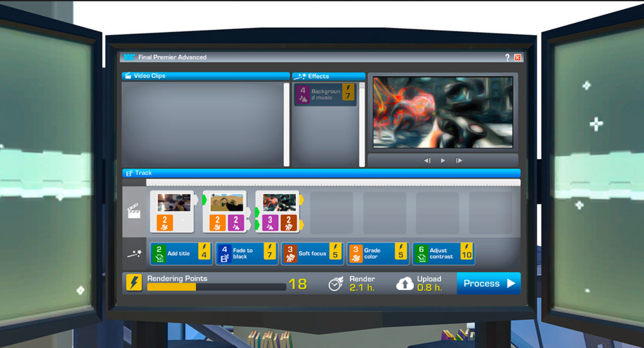Select the Adjust contrast effect
Screen dimensions: 644x348
tap(443, 254)
